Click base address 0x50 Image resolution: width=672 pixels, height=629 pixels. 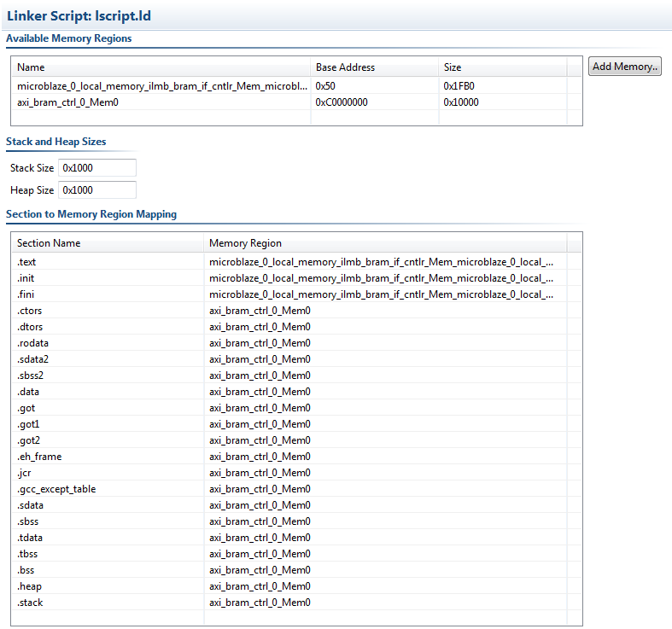pos(325,86)
